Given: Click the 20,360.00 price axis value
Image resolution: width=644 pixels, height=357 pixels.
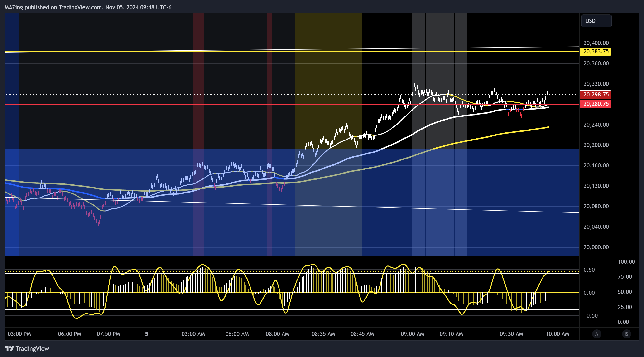Looking at the screenshot, I should click(596, 63).
